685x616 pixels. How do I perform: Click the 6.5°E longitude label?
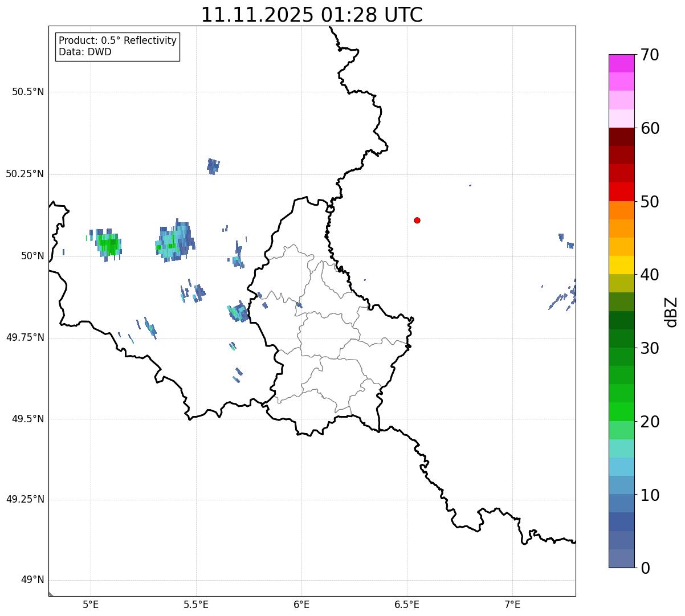[407, 605]
